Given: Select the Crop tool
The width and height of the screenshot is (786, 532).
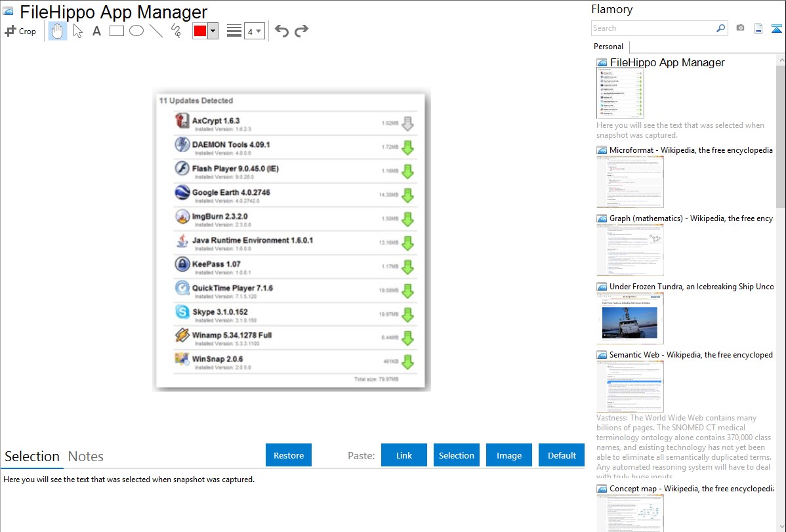Looking at the screenshot, I should pos(20,31).
